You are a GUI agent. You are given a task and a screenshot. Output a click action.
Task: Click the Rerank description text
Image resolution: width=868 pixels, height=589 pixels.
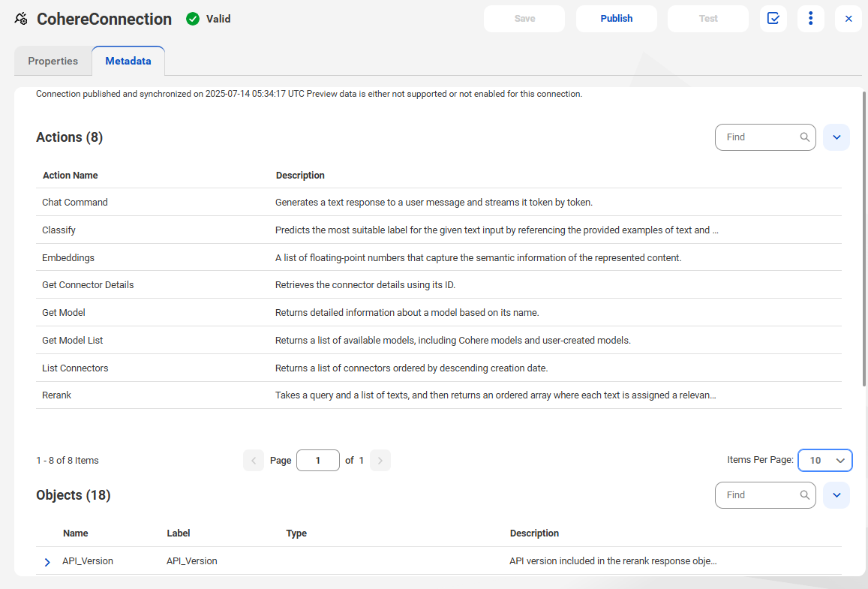coord(495,395)
